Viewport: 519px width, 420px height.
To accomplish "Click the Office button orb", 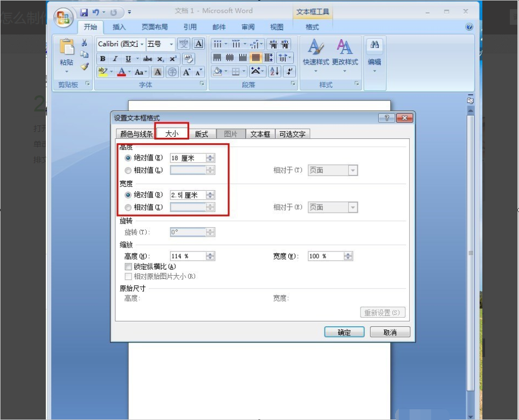I will 64,18.
